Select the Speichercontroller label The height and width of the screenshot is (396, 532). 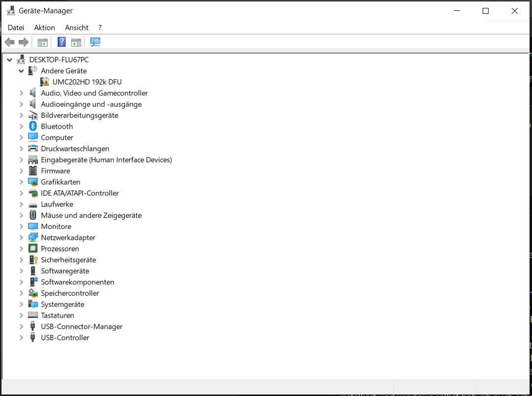tap(70, 293)
